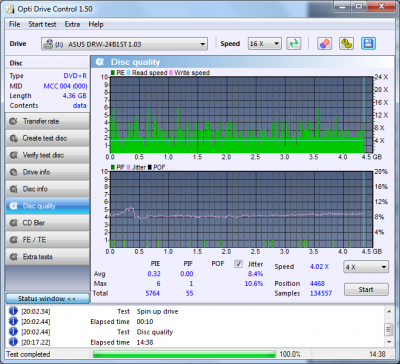Open the Create test disc panel
The width and height of the screenshot is (400, 364).
pos(47,138)
